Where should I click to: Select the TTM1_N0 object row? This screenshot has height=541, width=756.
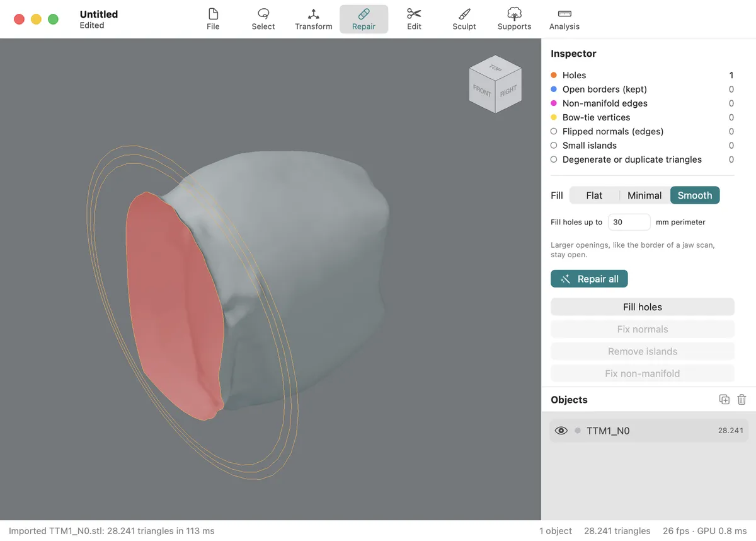tap(649, 431)
